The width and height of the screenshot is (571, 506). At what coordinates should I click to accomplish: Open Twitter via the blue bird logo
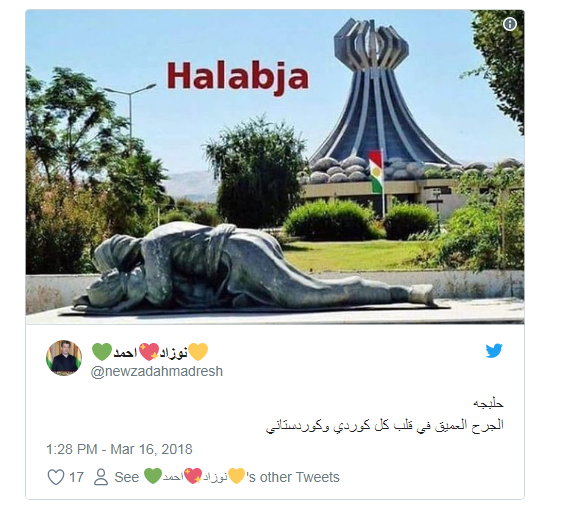tap(494, 351)
